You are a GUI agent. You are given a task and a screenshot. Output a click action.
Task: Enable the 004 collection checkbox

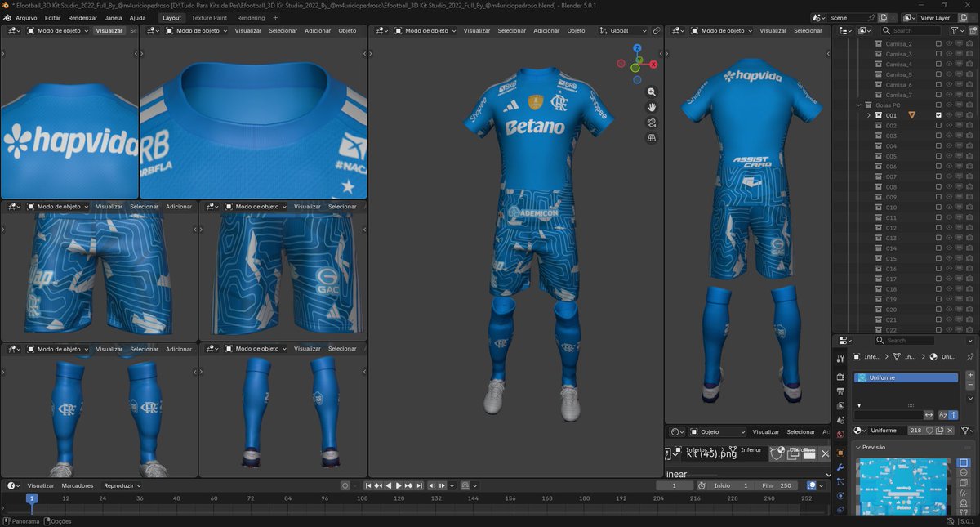coord(938,146)
